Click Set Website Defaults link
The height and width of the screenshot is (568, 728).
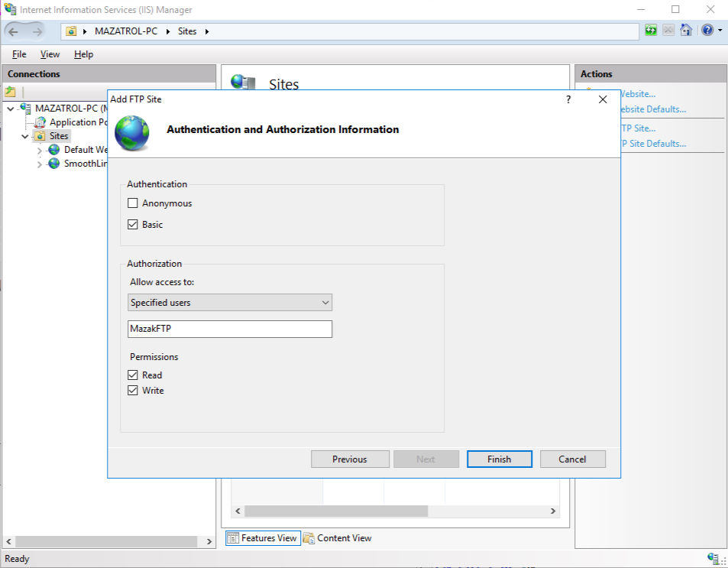pos(653,109)
